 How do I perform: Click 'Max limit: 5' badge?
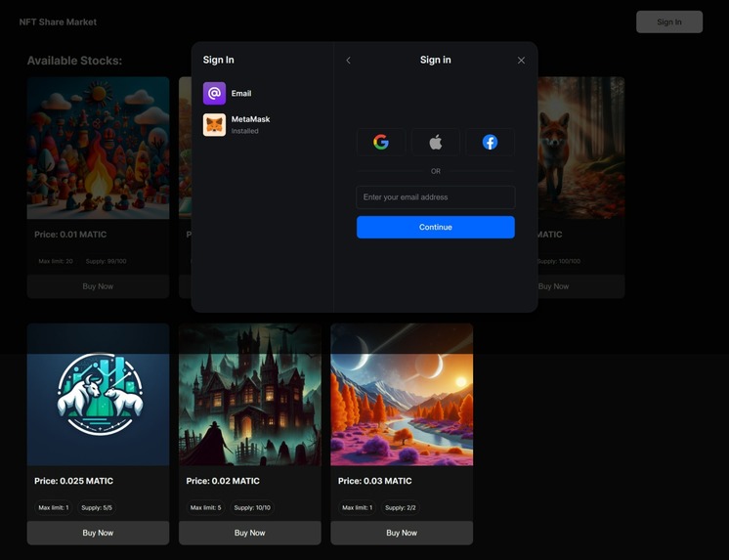[x=205, y=507]
